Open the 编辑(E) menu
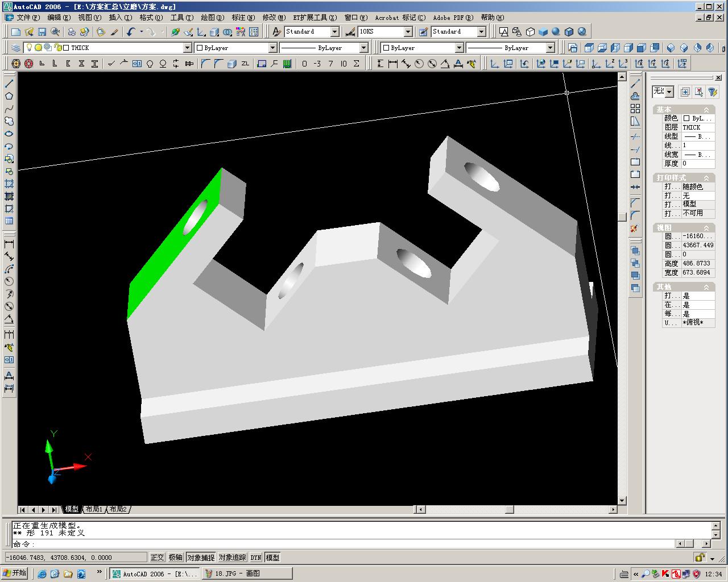The height and width of the screenshot is (582, 728). [x=59, y=18]
